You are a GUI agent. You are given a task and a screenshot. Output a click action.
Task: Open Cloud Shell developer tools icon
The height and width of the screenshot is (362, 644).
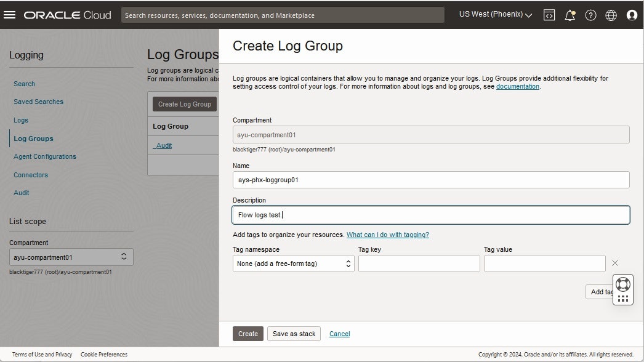click(549, 15)
